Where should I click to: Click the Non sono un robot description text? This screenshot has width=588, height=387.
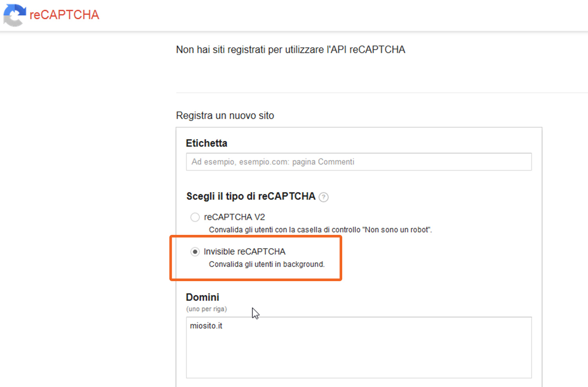320,230
